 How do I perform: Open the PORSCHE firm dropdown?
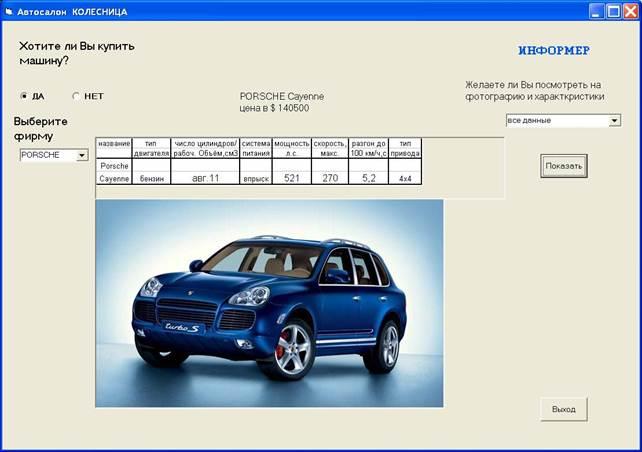[81, 156]
